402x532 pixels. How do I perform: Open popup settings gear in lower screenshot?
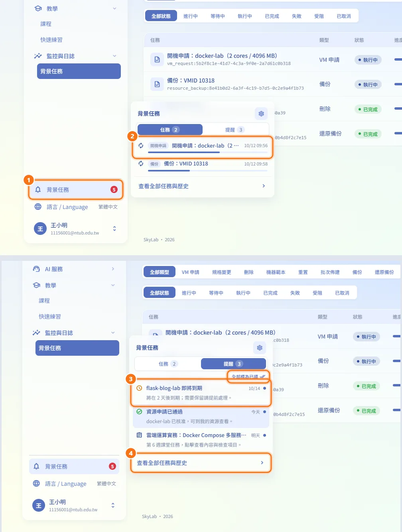(x=260, y=348)
